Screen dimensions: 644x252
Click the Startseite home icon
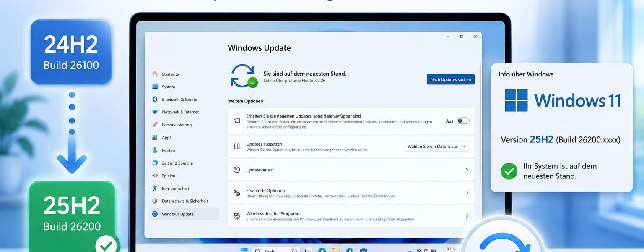click(155, 74)
